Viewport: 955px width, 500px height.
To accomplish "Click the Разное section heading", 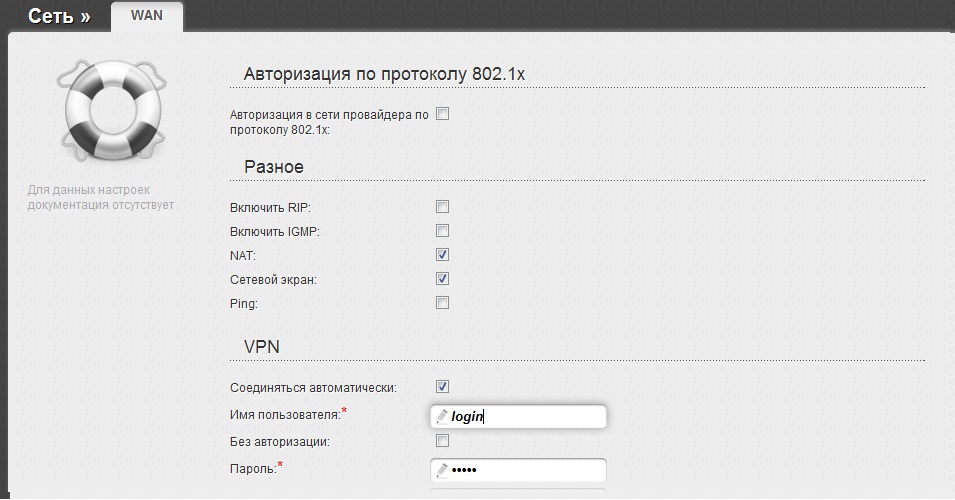I will 273,166.
